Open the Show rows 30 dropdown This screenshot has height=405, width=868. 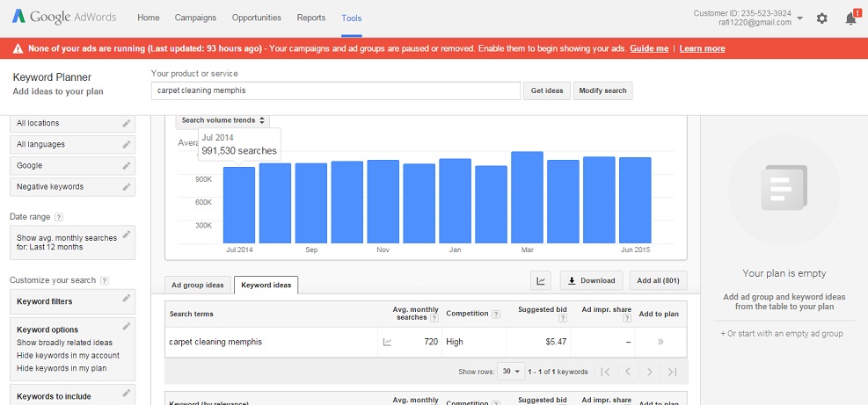coord(510,372)
